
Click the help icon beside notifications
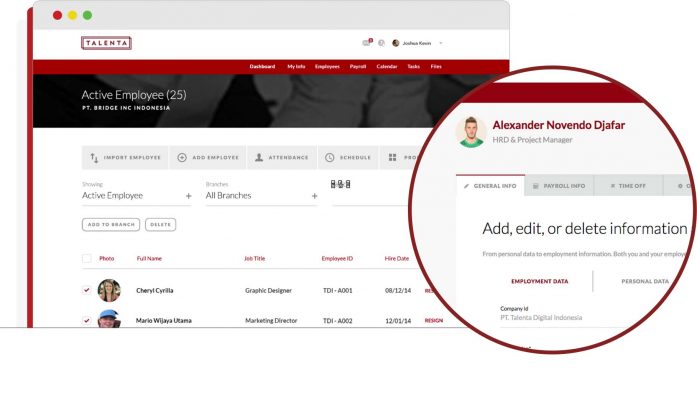point(381,43)
